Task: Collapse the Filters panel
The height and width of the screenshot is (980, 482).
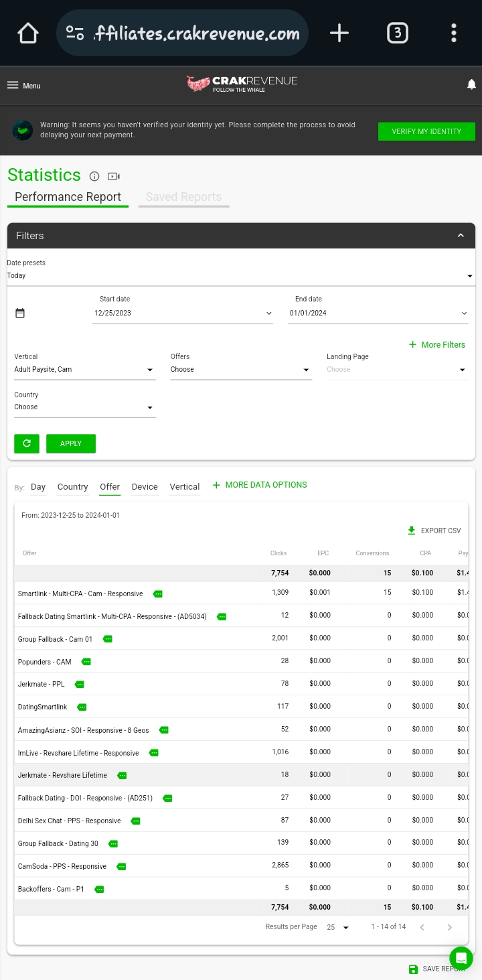Action: [x=461, y=236]
